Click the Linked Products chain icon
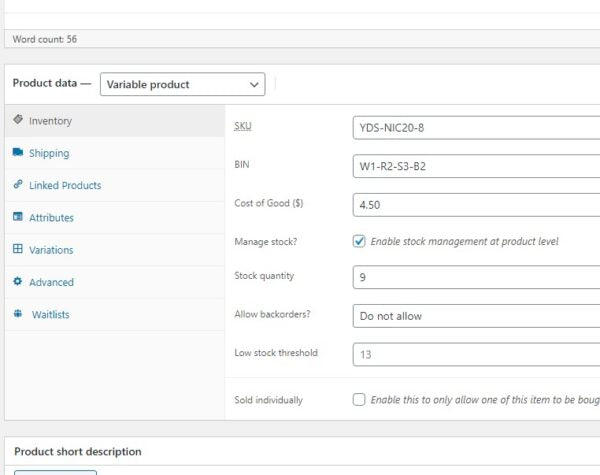The width and height of the screenshot is (600, 475). coord(18,185)
